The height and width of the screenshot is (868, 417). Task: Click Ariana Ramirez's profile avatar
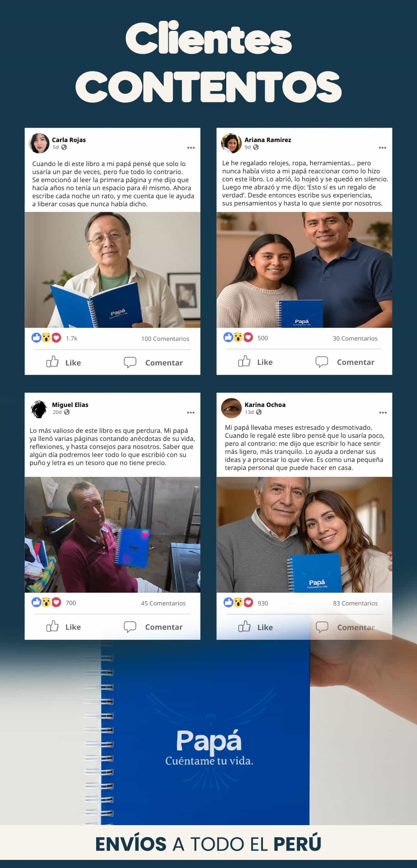tap(231, 143)
